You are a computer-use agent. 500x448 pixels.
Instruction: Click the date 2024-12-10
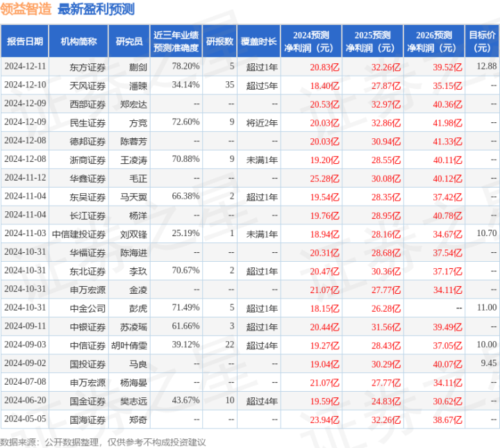25,85
